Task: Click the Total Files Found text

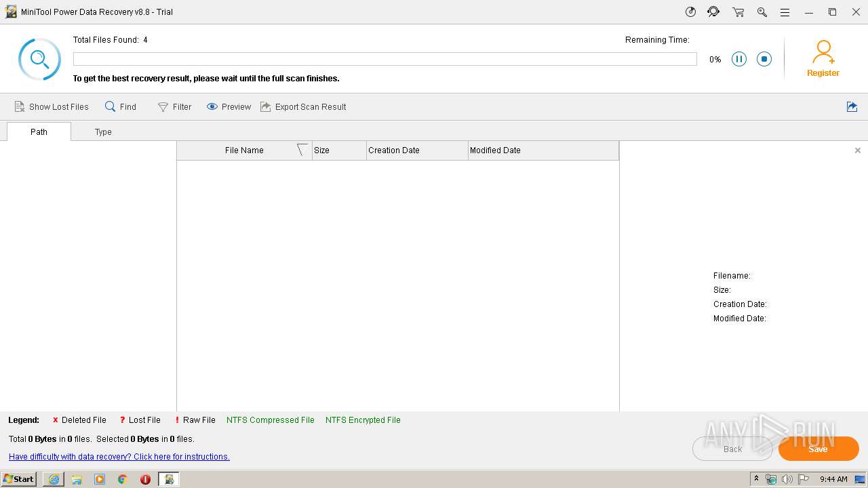Action: click(111, 40)
